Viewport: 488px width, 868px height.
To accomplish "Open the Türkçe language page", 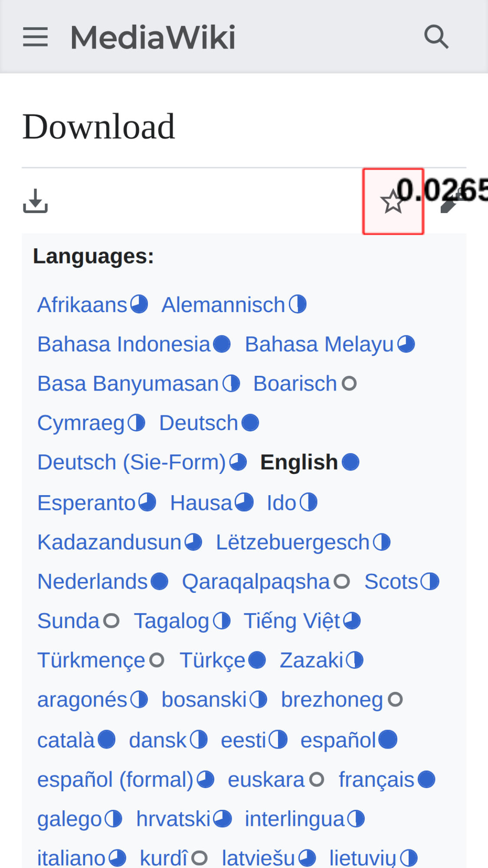I will point(213,661).
